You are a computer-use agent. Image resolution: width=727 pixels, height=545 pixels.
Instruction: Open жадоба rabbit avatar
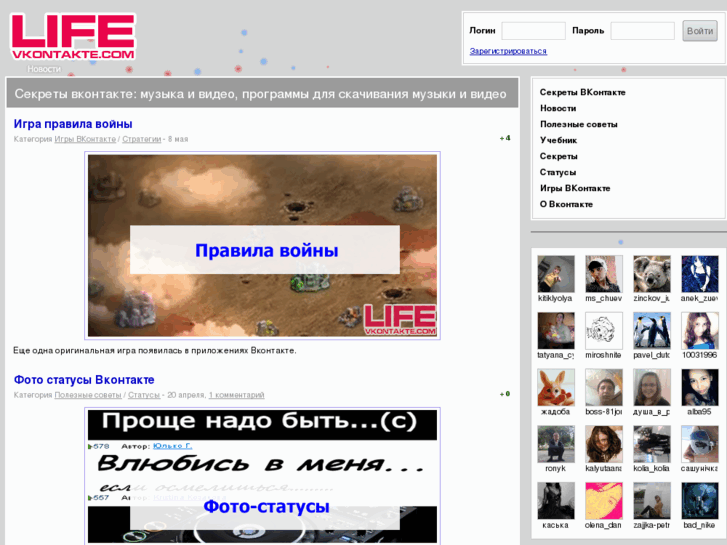[x=556, y=388]
